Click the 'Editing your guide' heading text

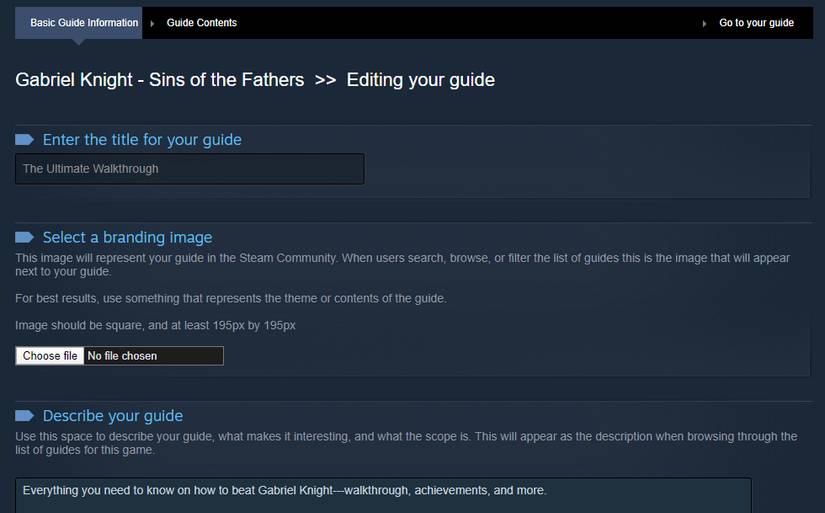pos(420,80)
